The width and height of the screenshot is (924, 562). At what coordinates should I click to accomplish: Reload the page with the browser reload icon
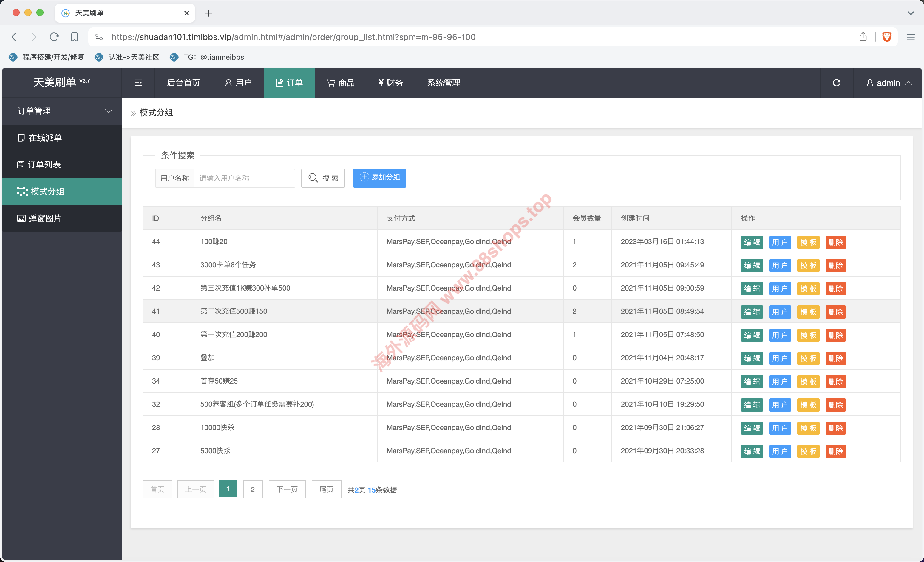(54, 37)
